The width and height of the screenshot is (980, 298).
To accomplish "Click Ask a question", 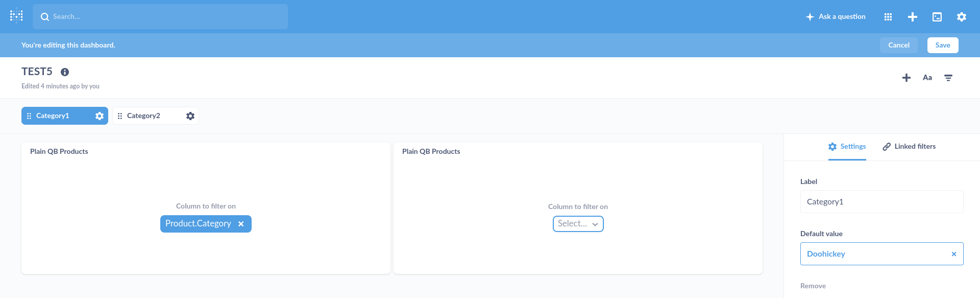I will 836,16.
